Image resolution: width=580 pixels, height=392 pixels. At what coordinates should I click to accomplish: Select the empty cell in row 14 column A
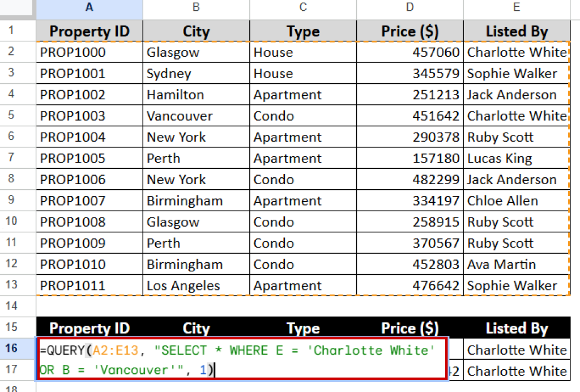coord(89,306)
